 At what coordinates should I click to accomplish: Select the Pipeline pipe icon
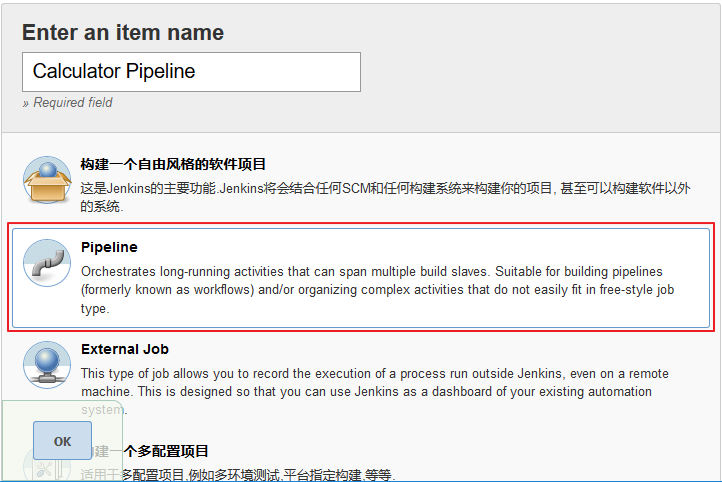47,263
